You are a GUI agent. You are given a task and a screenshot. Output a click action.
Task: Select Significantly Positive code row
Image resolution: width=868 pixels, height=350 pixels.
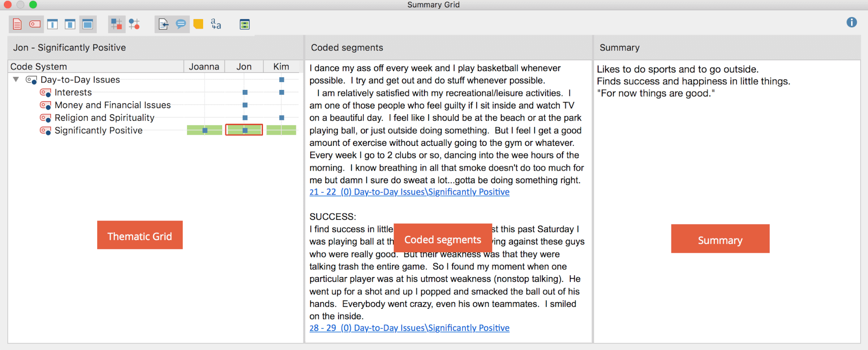click(x=99, y=130)
